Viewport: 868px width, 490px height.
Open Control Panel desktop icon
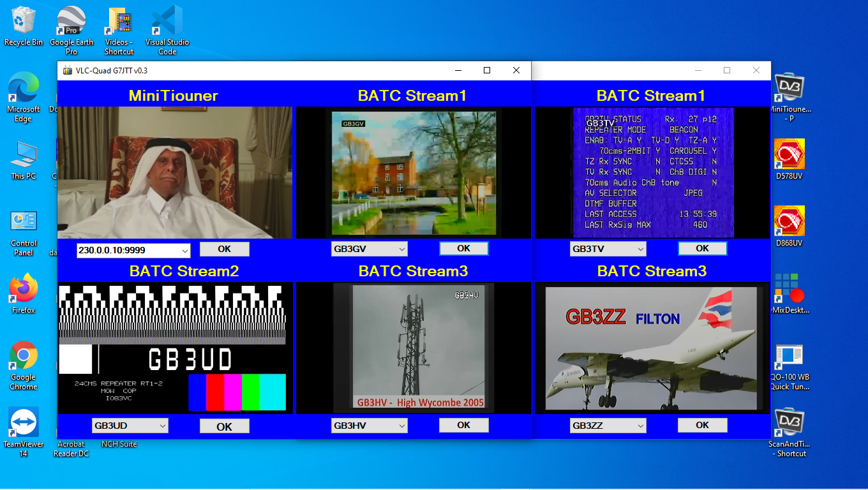(x=24, y=233)
